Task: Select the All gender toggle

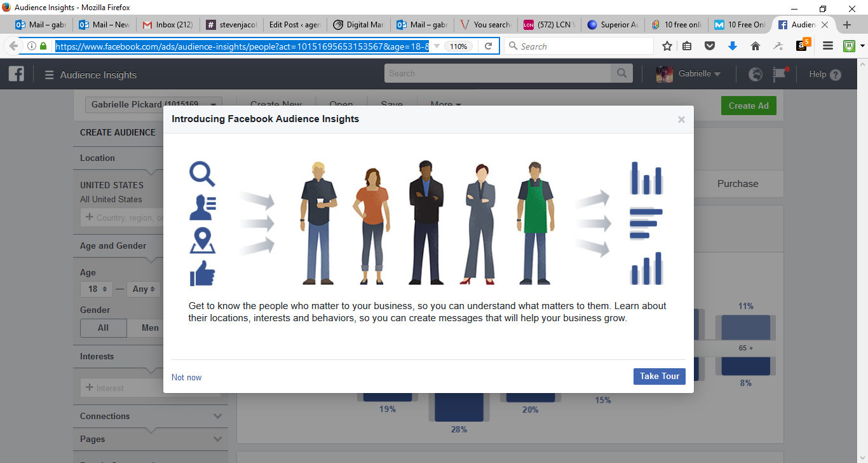Action: tap(103, 328)
